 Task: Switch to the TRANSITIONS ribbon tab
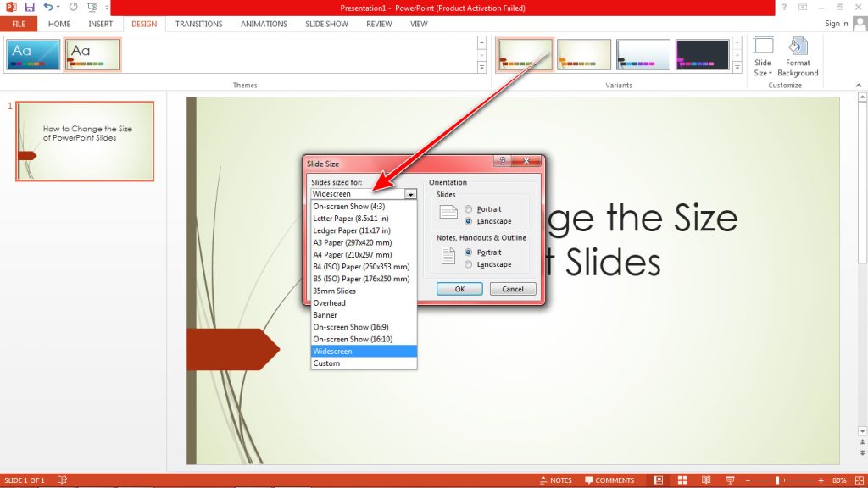pos(198,24)
